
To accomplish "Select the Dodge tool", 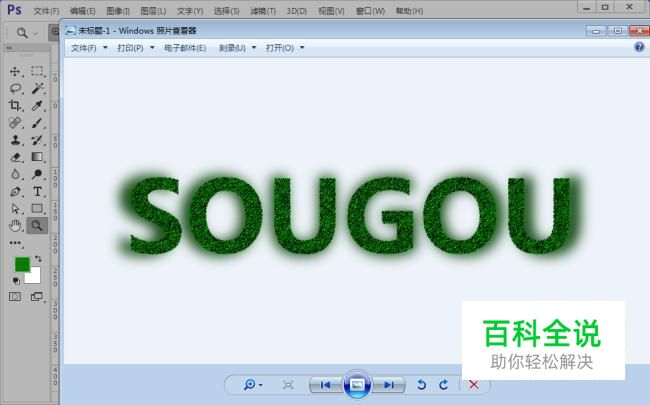I will 37,174.
